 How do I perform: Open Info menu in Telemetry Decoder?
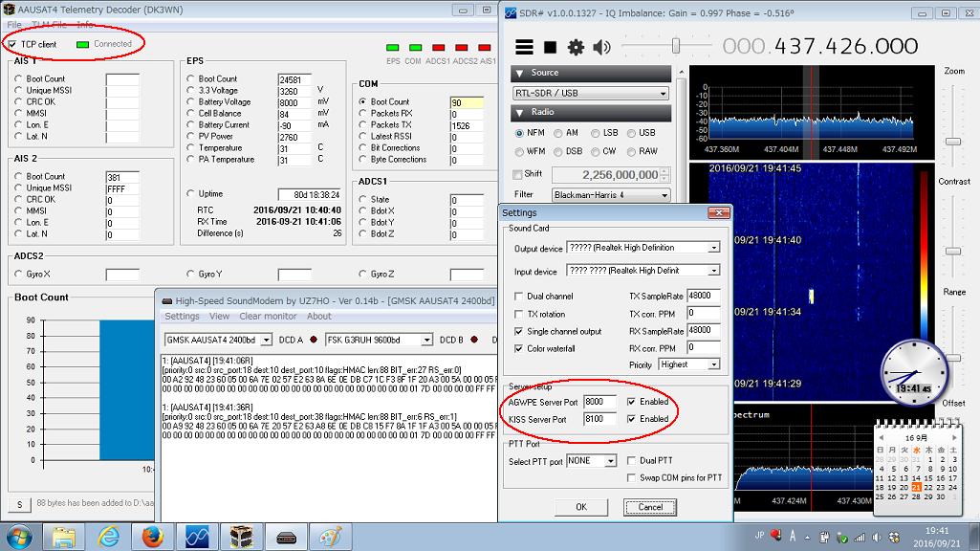click(x=85, y=25)
